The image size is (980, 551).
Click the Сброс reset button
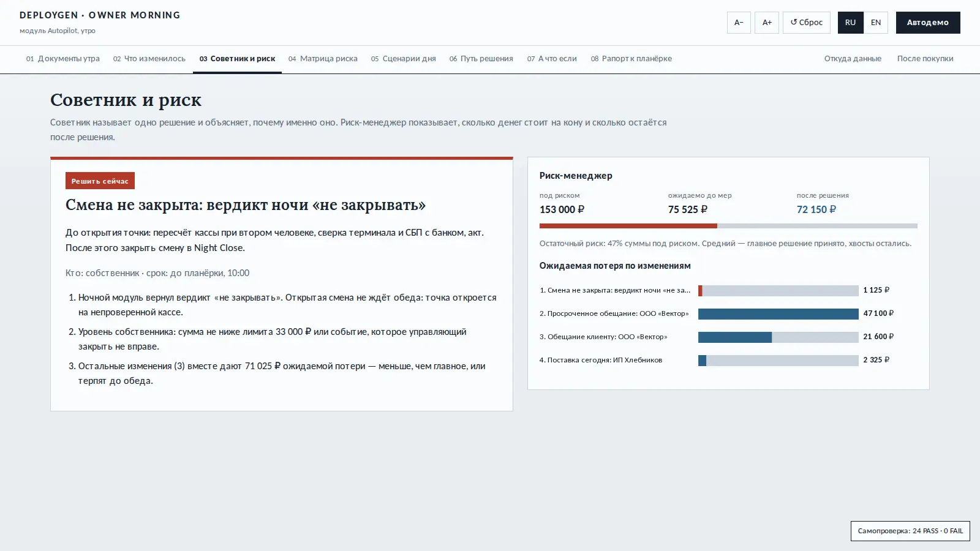[807, 23]
